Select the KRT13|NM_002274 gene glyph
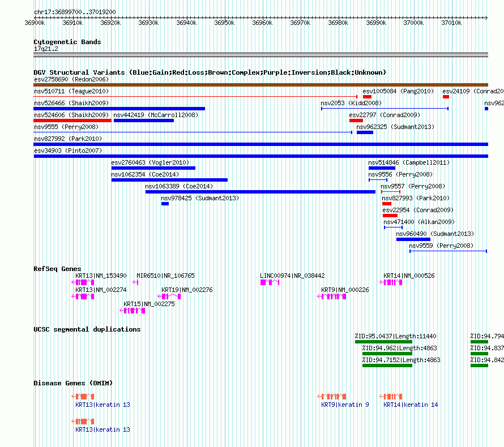The image size is (504, 447). pyautogui.click(x=83, y=296)
